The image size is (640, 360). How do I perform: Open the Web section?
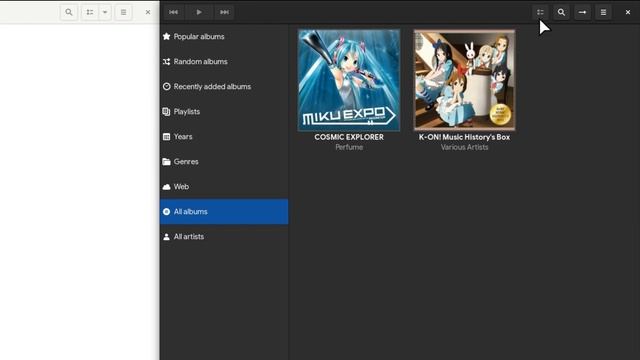(x=224, y=187)
